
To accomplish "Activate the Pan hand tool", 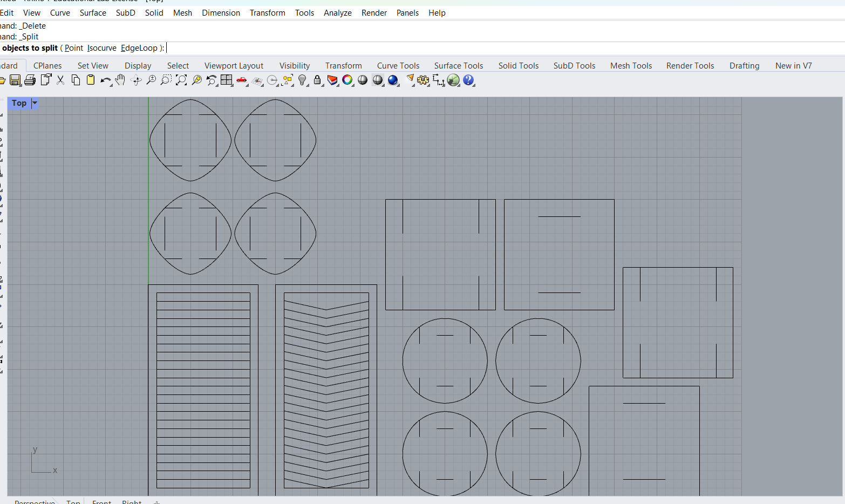I will tap(120, 80).
